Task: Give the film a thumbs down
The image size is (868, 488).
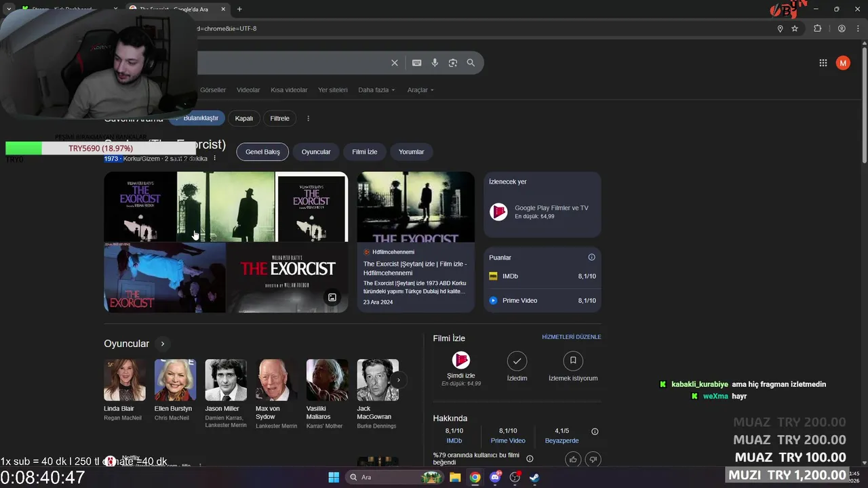Action: pyautogui.click(x=593, y=460)
